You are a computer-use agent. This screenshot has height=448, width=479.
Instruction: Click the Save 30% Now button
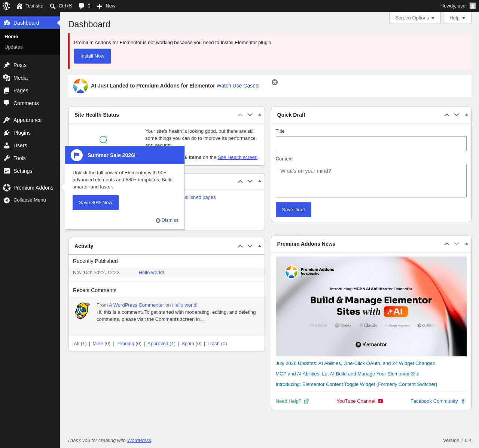(x=95, y=203)
